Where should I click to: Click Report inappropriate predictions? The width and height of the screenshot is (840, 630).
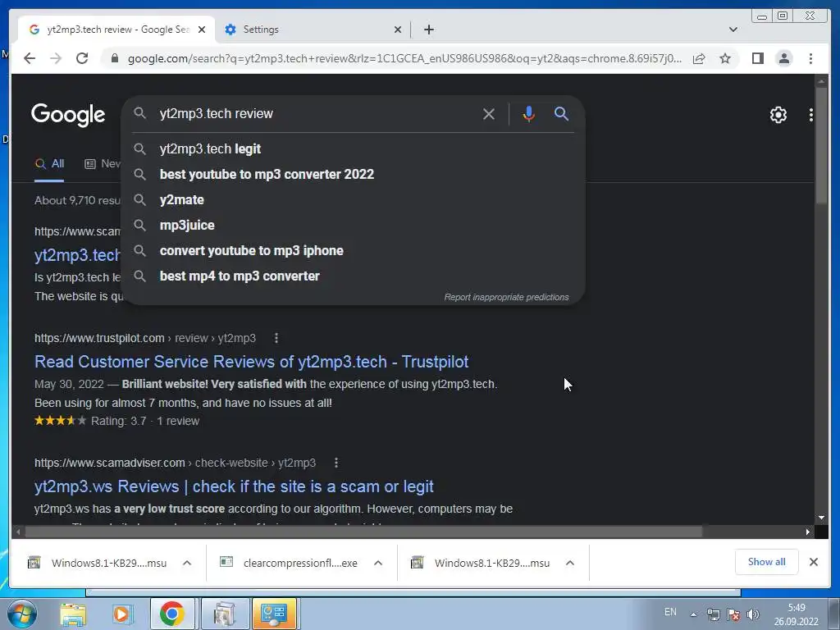(506, 297)
